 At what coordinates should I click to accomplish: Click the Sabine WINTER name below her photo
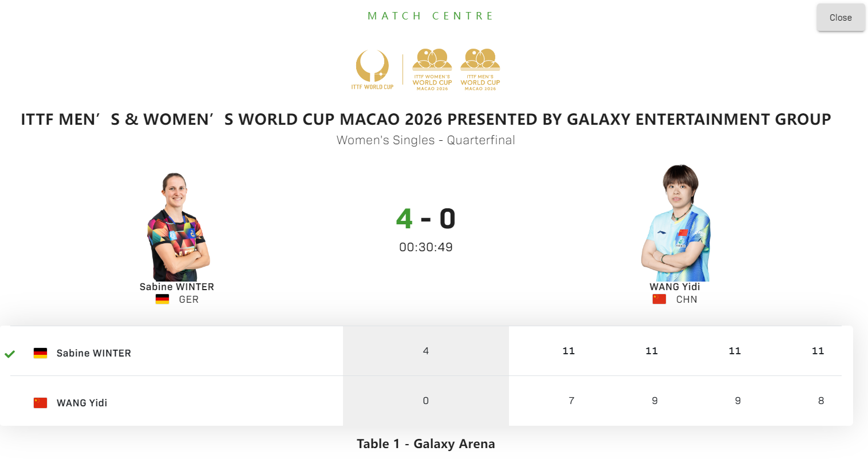pyautogui.click(x=177, y=287)
